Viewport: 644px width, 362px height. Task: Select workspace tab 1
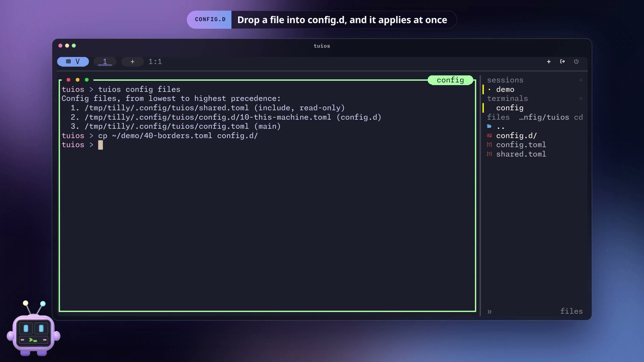105,62
